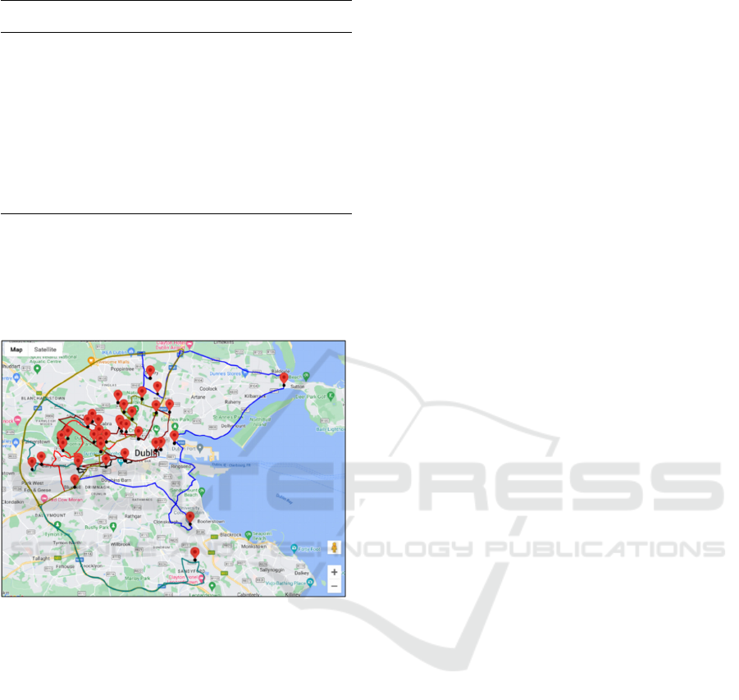Open the Vico Bathing Place pin
This screenshot has height=700, width=739.
(310, 583)
